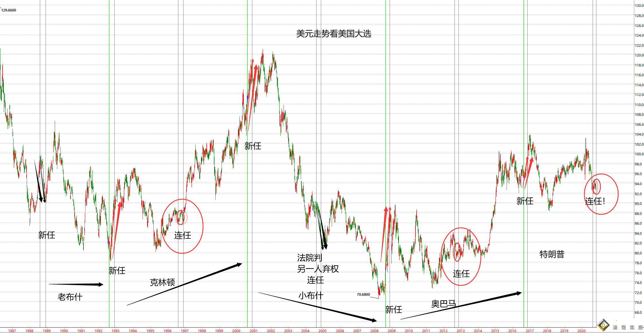Select the 1996 year label on time axis

click(x=167, y=331)
